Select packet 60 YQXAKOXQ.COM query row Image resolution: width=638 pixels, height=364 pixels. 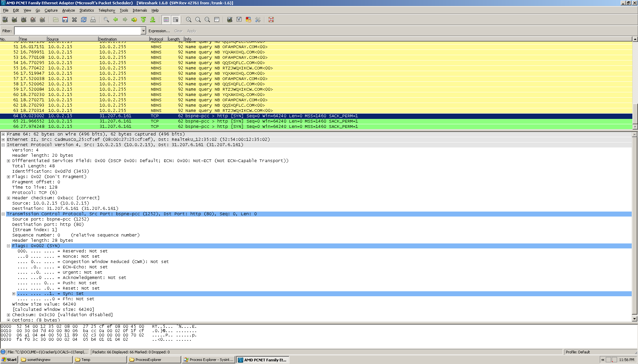click(316, 95)
